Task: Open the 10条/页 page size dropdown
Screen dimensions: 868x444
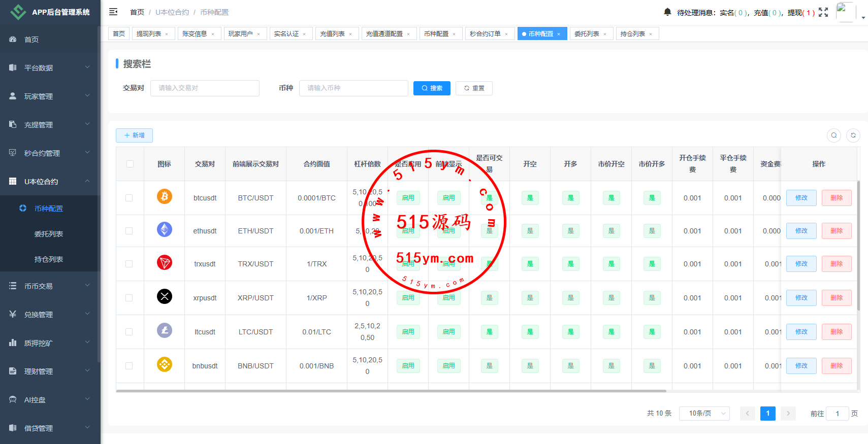Action: [704, 414]
